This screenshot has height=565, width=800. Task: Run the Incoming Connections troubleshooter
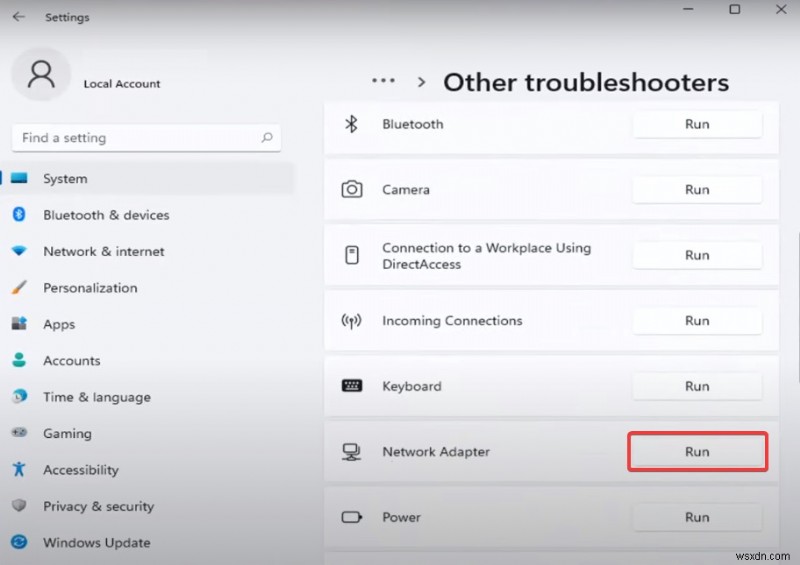click(x=697, y=321)
